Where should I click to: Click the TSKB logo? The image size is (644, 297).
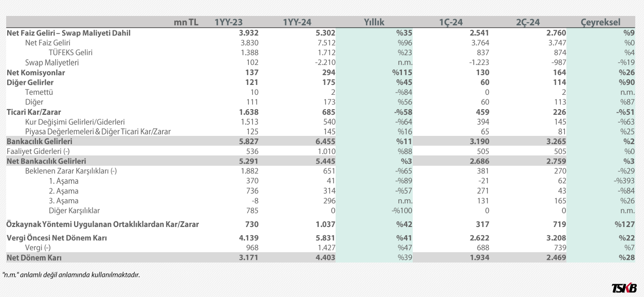tap(624, 288)
